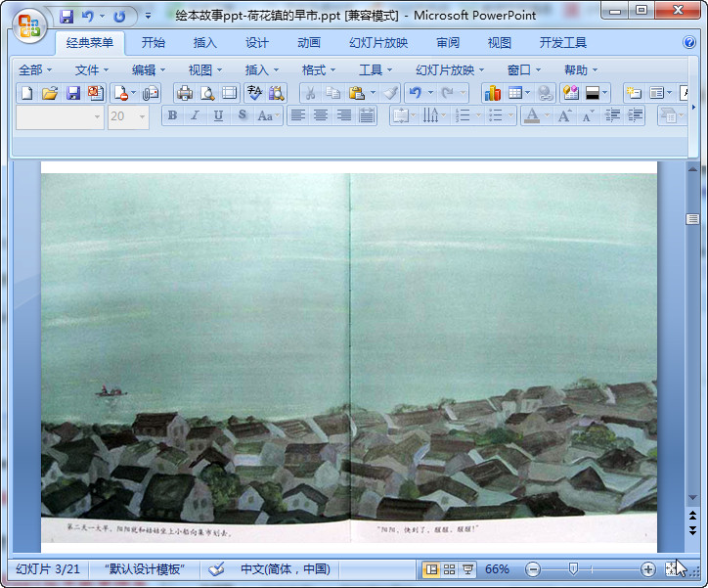
Task: Switch to 开始 ribbon tab
Action: pos(154,43)
